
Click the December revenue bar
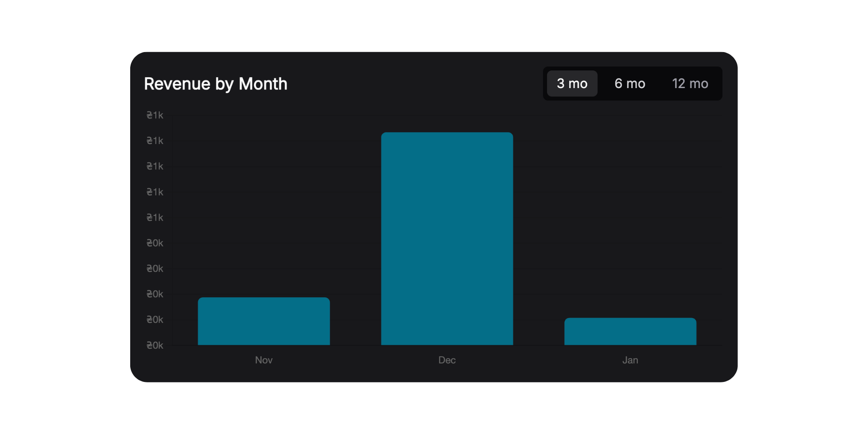[447, 239]
